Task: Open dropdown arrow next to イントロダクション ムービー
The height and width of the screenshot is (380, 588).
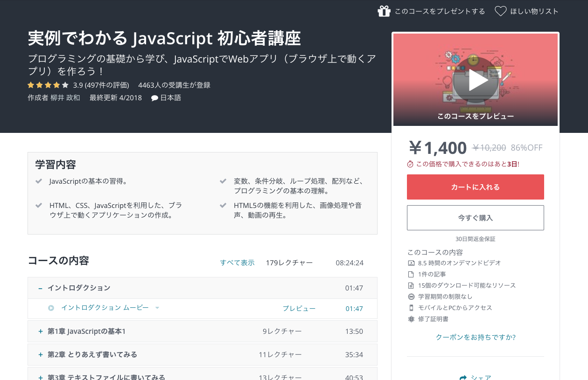Action: click(157, 308)
